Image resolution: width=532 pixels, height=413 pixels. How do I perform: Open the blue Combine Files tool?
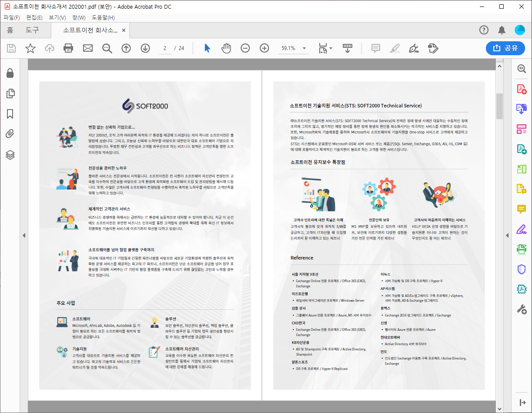(521, 109)
